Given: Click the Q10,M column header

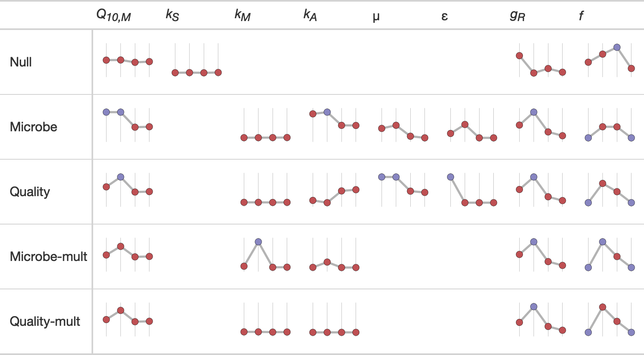Looking at the screenshot, I should [113, 15].
